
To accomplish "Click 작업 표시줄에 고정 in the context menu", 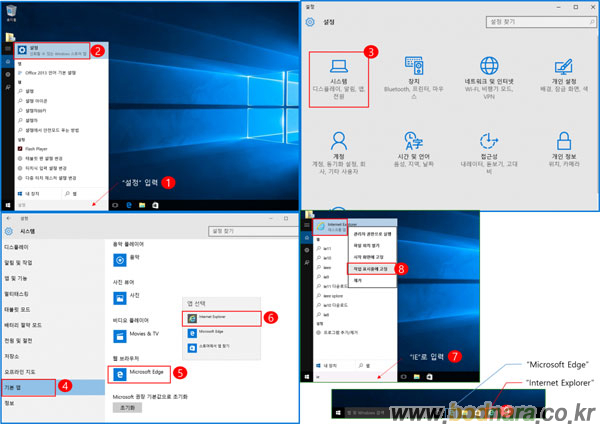I will pos(371,269).
